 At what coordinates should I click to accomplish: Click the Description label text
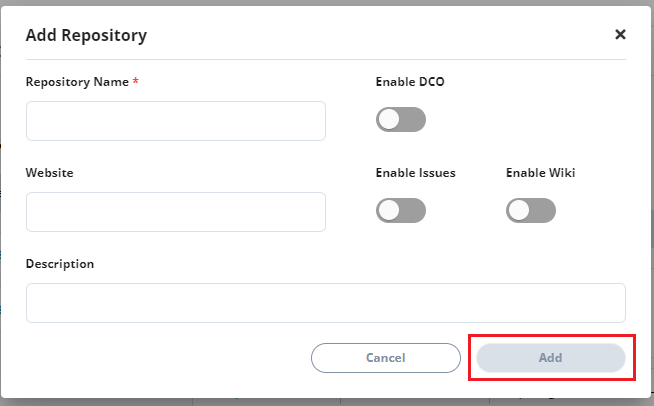[x=60, y=264]
